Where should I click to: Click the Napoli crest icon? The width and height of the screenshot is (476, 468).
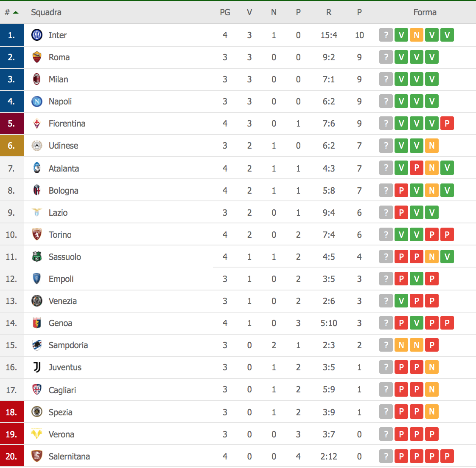pos(37,101)
